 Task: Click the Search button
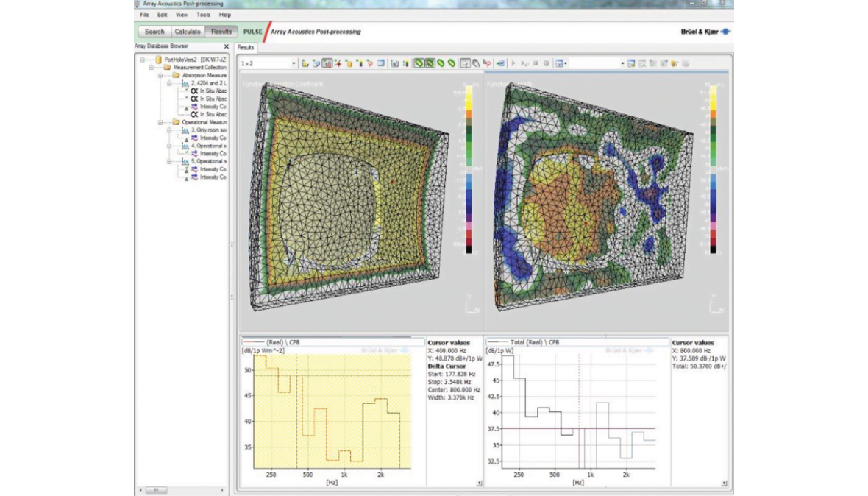click(x=154, y=32)
